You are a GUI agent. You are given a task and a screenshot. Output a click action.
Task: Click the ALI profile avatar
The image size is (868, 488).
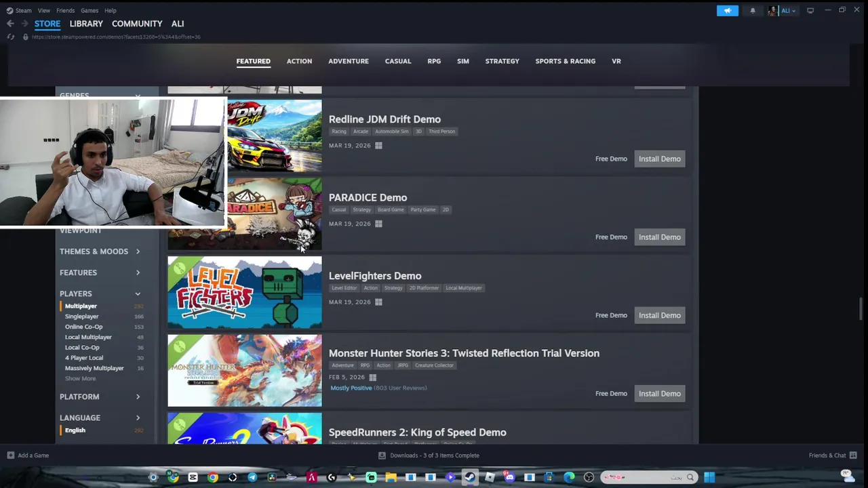point(772,10)
